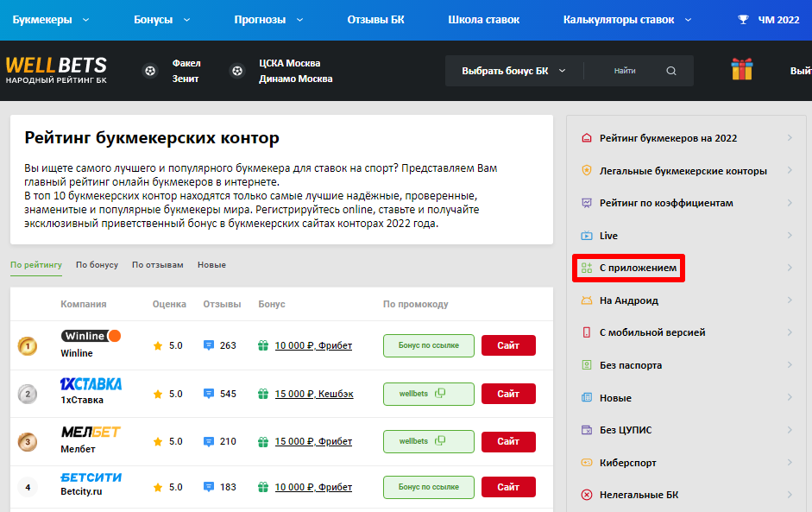Expand the Калькуляторы ставок menu
Screen dimensions: 812x512
pyautogui.click(x=626, y=19)
